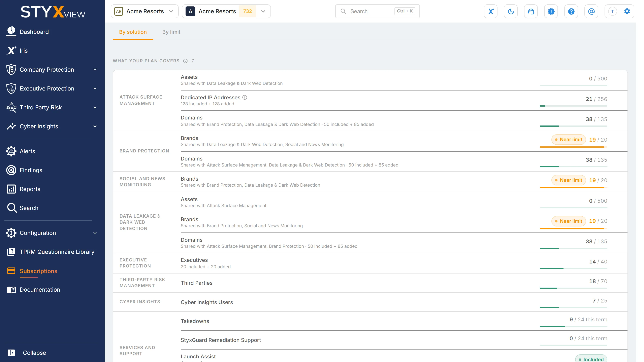Click the top Search input field
Viewport: 644px width, 362px height.
tap(377, 11)
